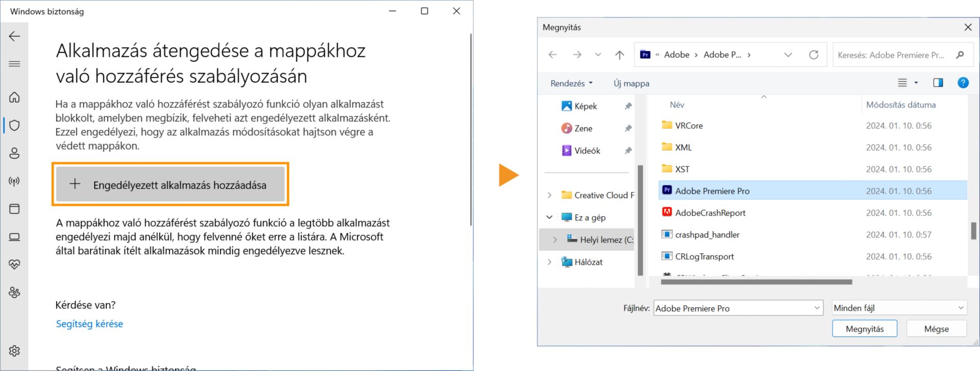Click the Megnyitás button

click(x=865, y=329)
